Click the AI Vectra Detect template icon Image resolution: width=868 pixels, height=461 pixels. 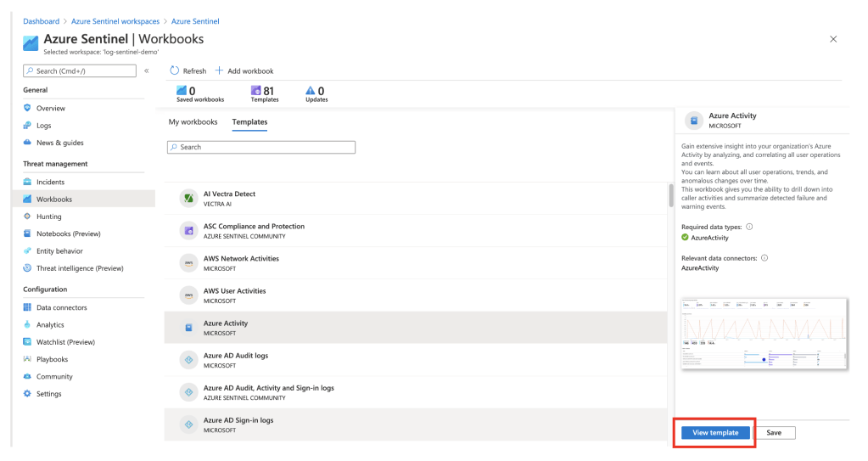tap(188, 198)
